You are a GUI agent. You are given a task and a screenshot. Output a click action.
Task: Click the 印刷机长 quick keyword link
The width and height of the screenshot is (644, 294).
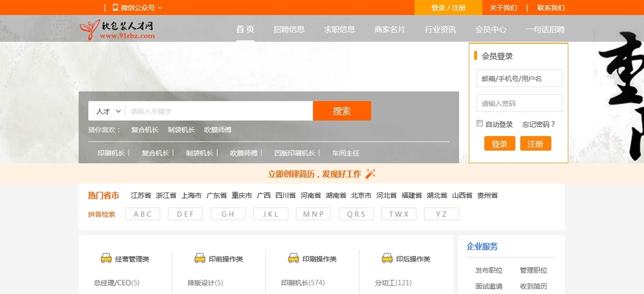pos(111,153)
